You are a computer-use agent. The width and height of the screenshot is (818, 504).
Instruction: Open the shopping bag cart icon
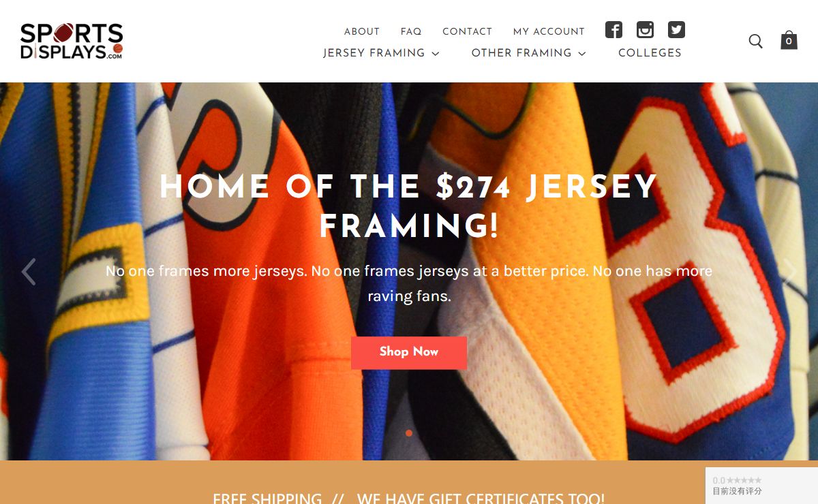(x=789, y=40)
